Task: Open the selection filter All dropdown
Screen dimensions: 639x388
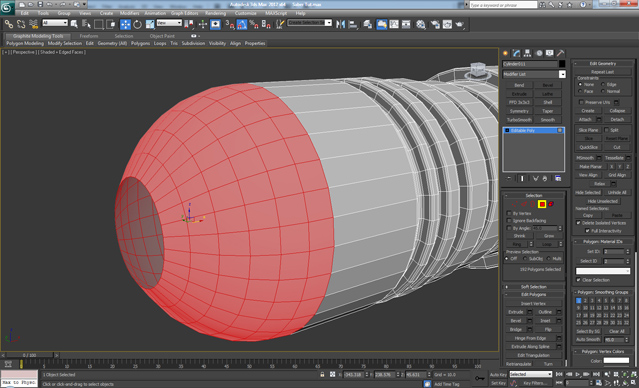Action: point(55,23)
